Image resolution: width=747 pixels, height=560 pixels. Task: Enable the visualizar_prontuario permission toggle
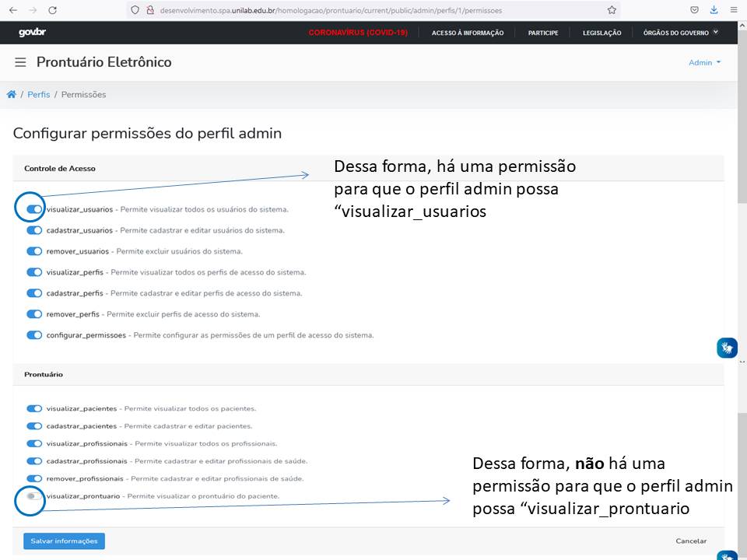pos(34,495)
